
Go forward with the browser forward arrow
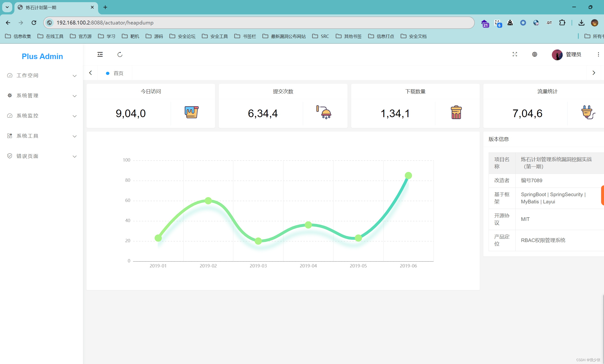coord(21,23)
